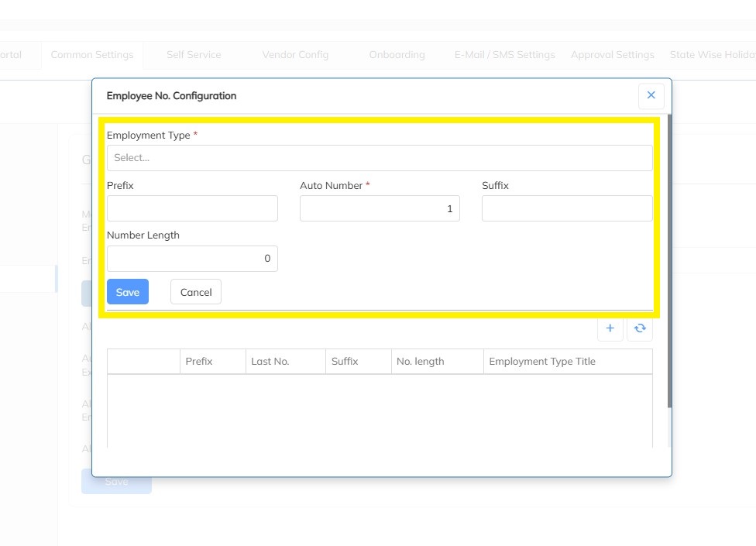This screenshot has width=756, height=546.
Task: Switch to the Approval Settings tab
Action: pyautogui.click(x=612, y=55)
